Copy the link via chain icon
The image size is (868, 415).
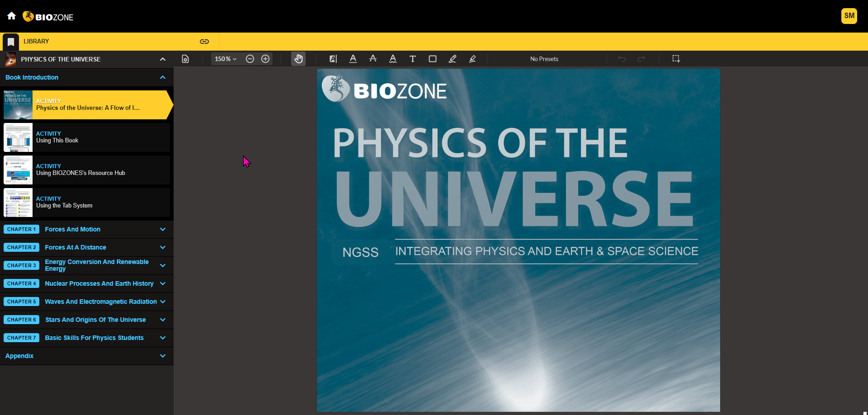(204, 42)
